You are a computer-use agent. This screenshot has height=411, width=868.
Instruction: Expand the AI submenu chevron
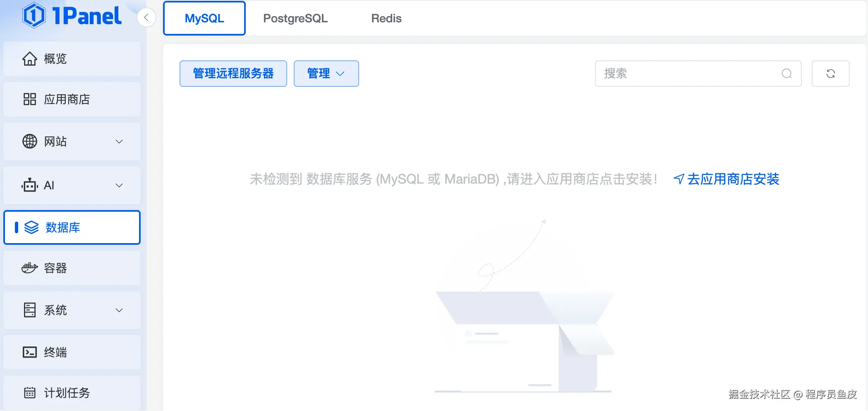point(119,185)
